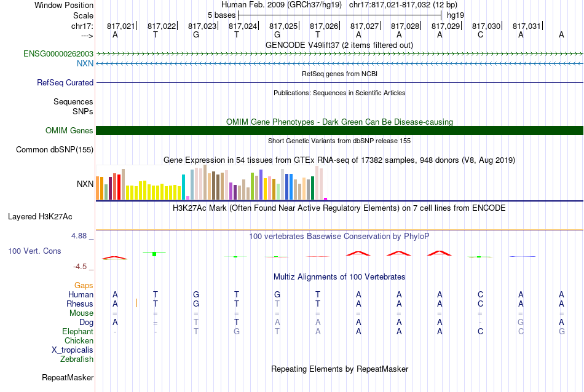
Task: Click the 4.88 PhyloP upper scale value
Action: click(x=79, y=236)
